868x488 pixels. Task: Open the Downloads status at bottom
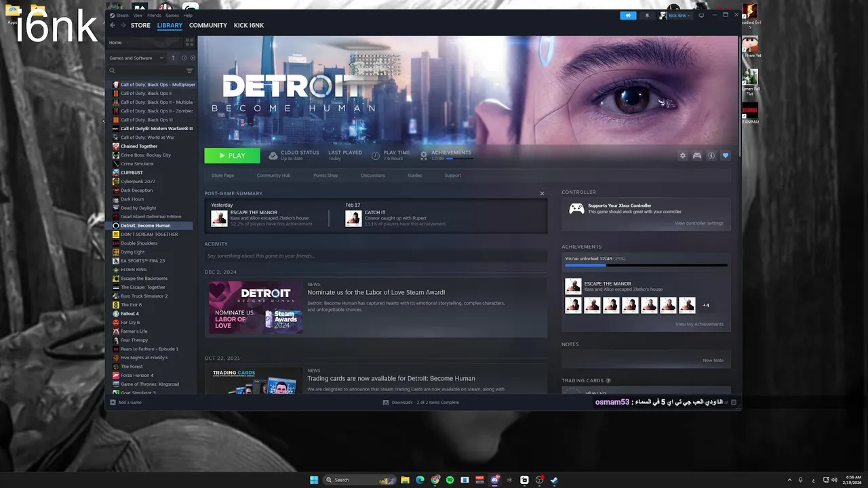click(x=421, y=403)
